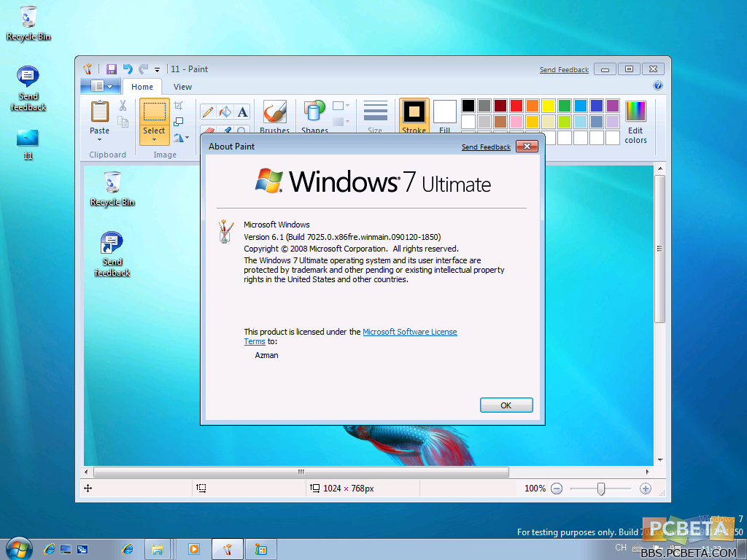The width and height of the screenshot is (747, 560).
Task: Activate the Fill color selector
Action: pyautogui.click(x=444, y=117)
